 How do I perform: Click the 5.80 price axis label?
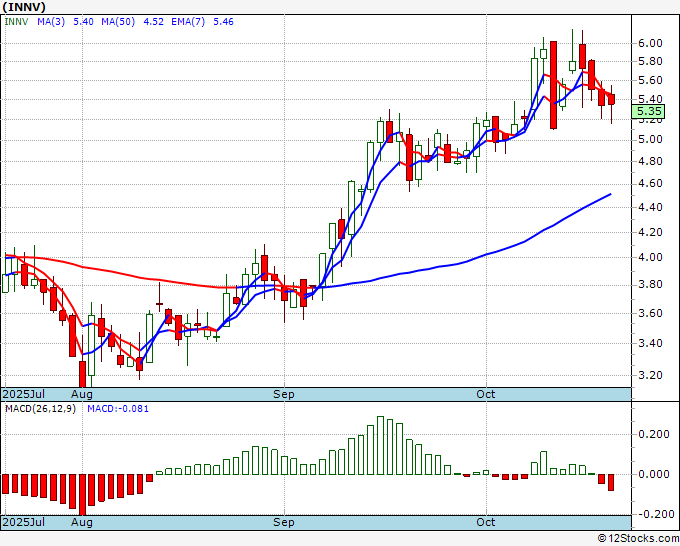tap(650, 62)
